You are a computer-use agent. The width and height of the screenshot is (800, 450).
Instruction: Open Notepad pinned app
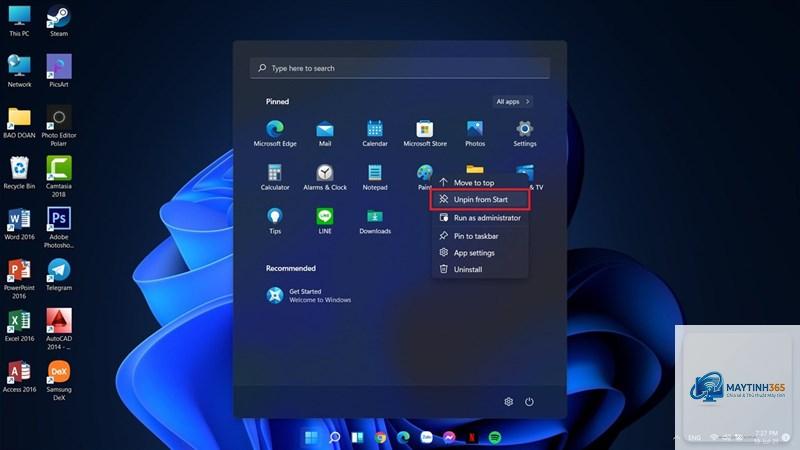tap(374, 177)
